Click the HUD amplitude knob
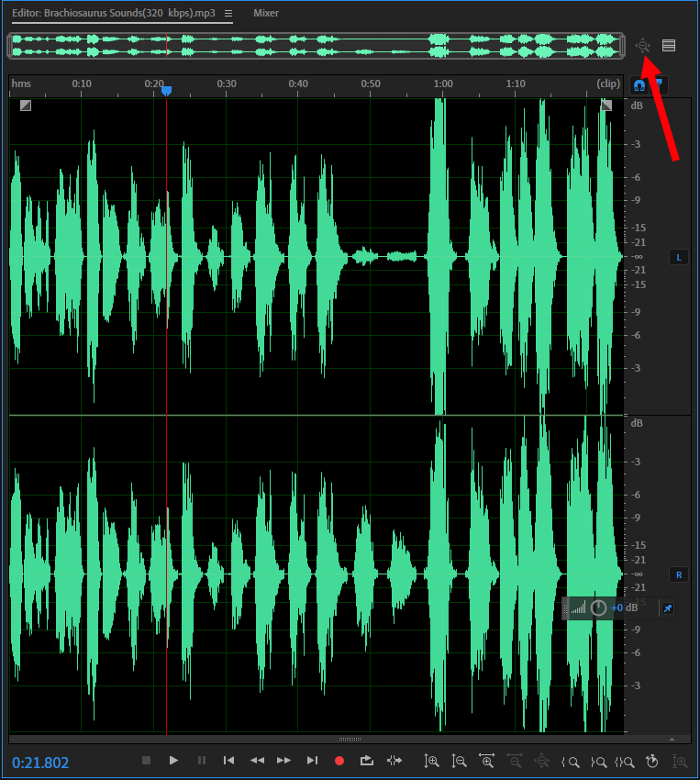Screen dimensions: 700x780 (598, 607)
